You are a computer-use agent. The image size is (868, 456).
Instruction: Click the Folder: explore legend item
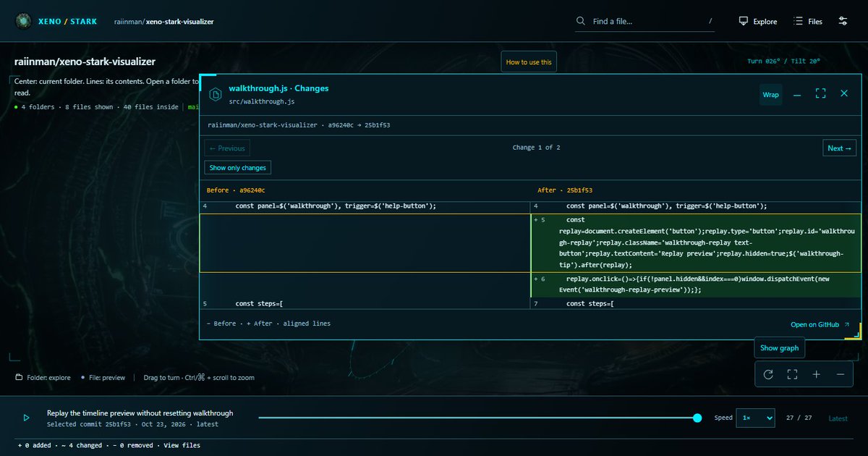[x=43, y=378]
